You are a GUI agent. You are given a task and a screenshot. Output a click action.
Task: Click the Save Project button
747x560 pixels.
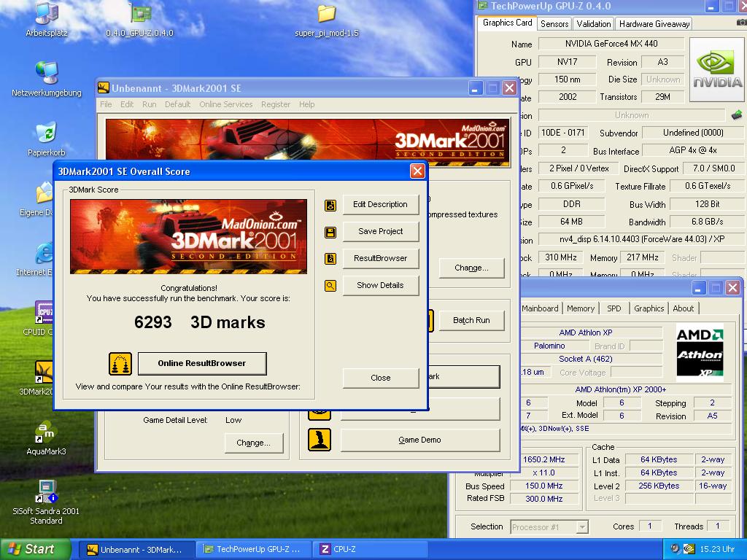pos(381,232)
